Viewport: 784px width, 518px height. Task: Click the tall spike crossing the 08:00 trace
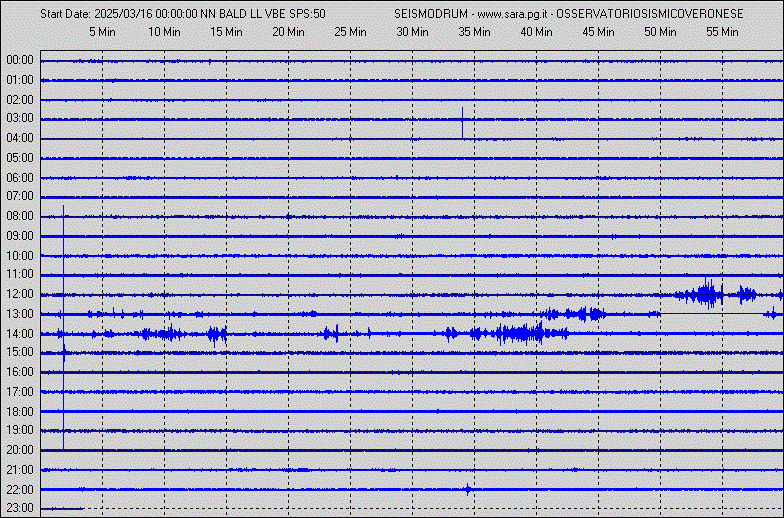[x=64, y=327]
